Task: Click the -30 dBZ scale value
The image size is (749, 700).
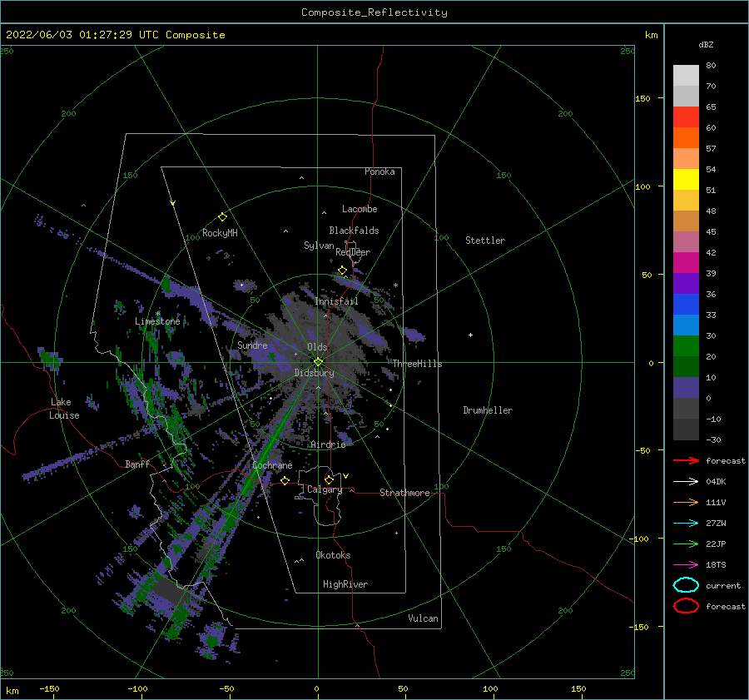Action: pyautogui.click(x=713, y=439)
